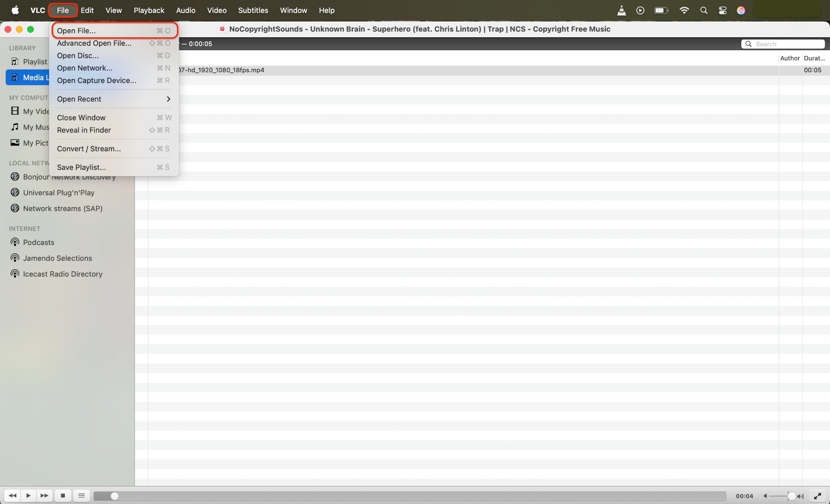Choose Reveal in Finder menu item
This screenshot has height=504, width=830.
[x=114, y=130]
